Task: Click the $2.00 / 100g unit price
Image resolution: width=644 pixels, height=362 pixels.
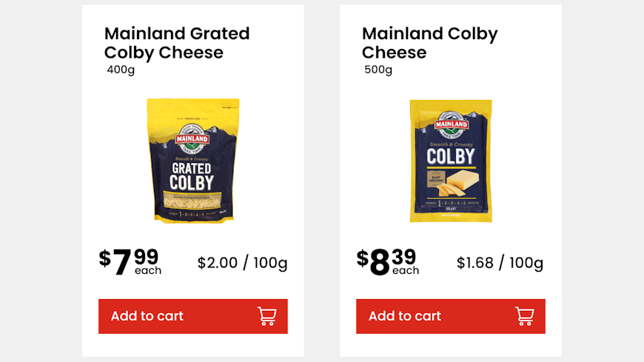Action: [x=242, y=263]
